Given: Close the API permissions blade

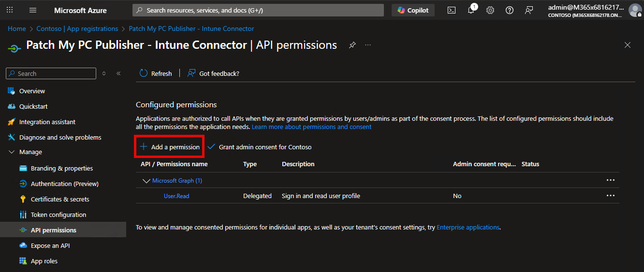Looking at the screenshot, I should point(628,45).
